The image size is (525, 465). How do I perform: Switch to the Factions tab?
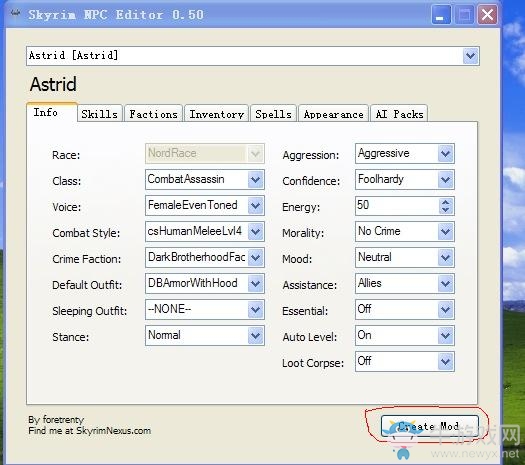(x=153, y=114)
